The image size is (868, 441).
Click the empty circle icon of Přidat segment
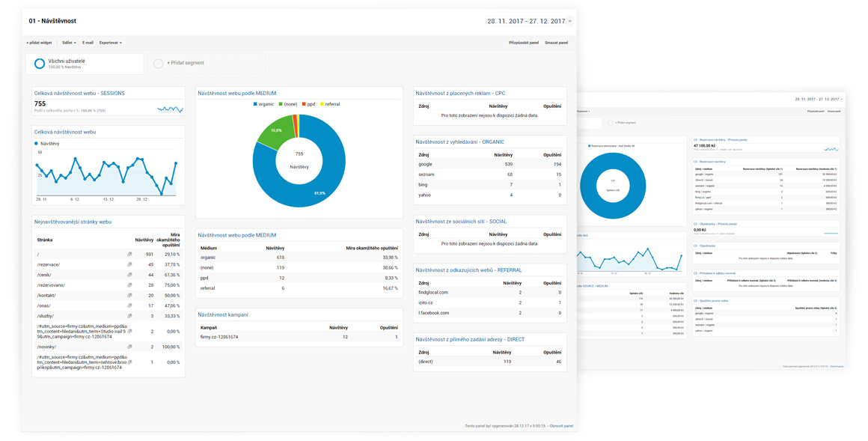pyautogui.click(x=159, y=64)
